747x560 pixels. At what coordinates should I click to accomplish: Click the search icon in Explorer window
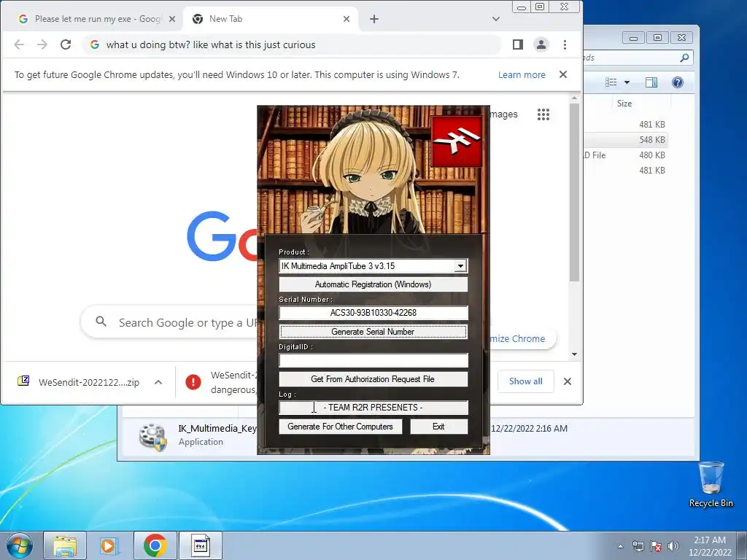click(x=684, y=58)
